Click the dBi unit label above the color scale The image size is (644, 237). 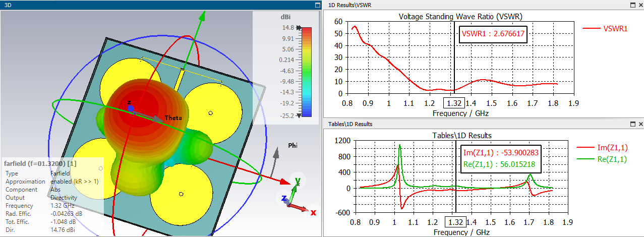[x=285, y=17]
